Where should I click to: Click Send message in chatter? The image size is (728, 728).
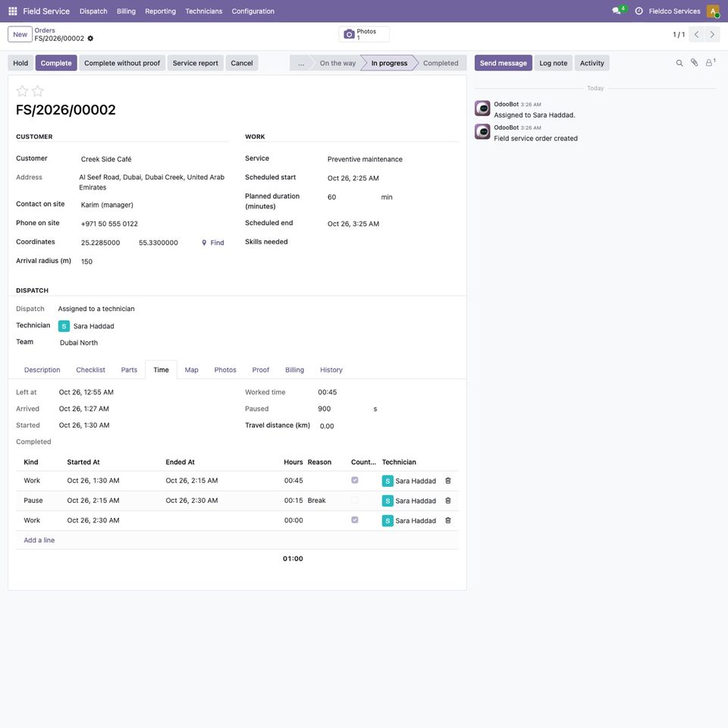click(x=504, y=63)
